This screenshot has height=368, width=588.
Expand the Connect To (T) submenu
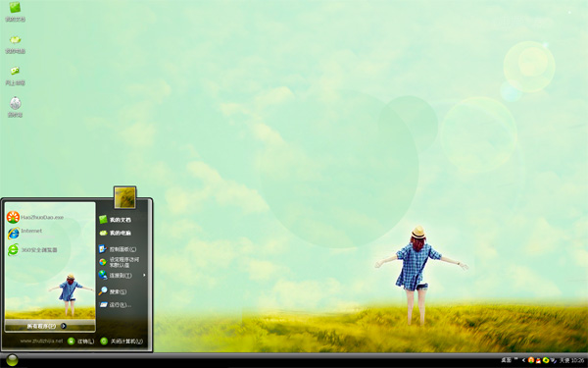pos(122,275)
